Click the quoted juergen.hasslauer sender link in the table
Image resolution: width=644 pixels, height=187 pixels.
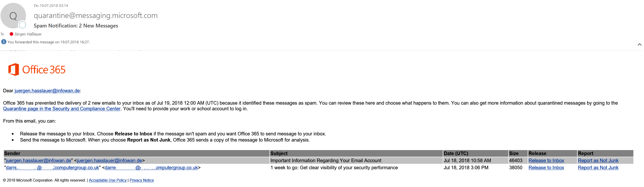coord(39,161)
